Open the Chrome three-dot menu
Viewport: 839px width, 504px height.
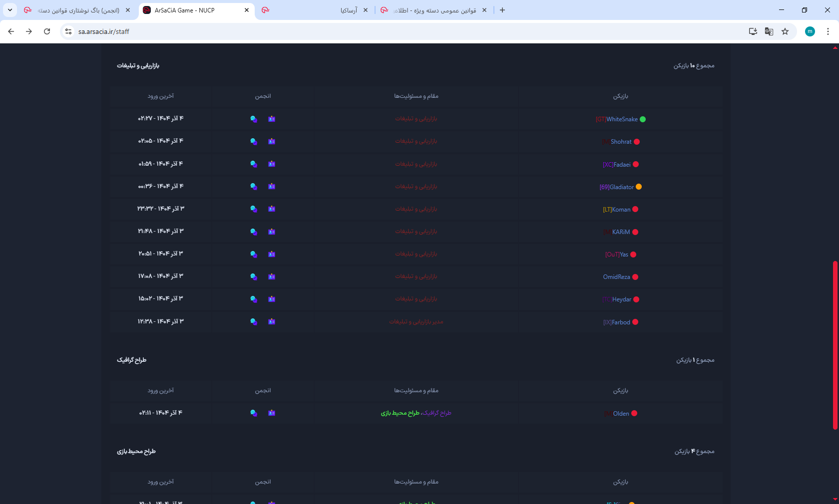click(828, 31)
